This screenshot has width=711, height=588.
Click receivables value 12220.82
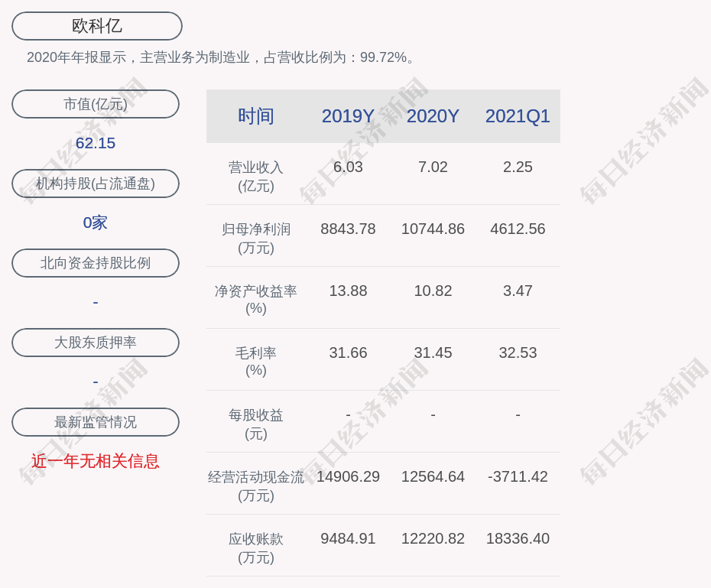click(x=433, y=538)
